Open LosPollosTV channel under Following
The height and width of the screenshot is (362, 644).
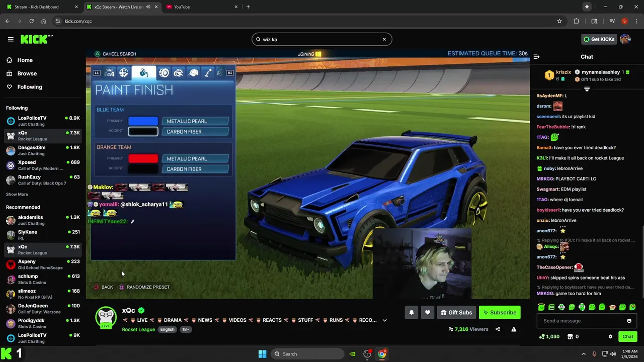tap(43, 121)
